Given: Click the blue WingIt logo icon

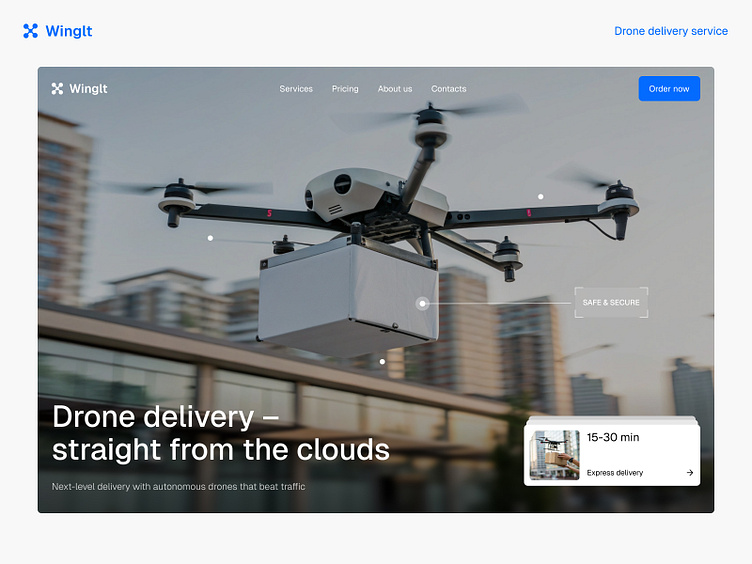Looking at the screenshot, I should (30, 31).
